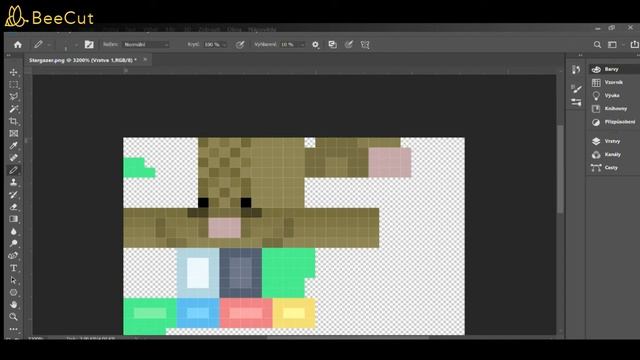
Task: Open the Vzorník panel
Action: 613,82
